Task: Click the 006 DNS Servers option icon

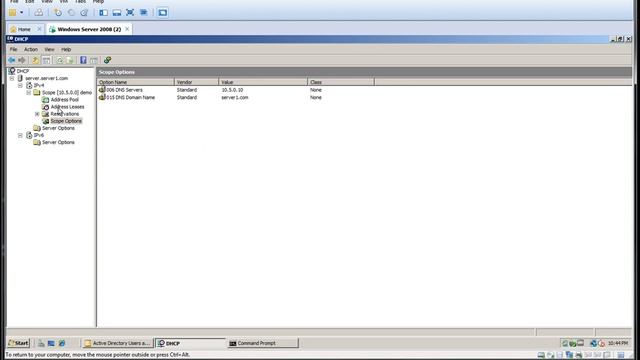Action: [102, 89]
